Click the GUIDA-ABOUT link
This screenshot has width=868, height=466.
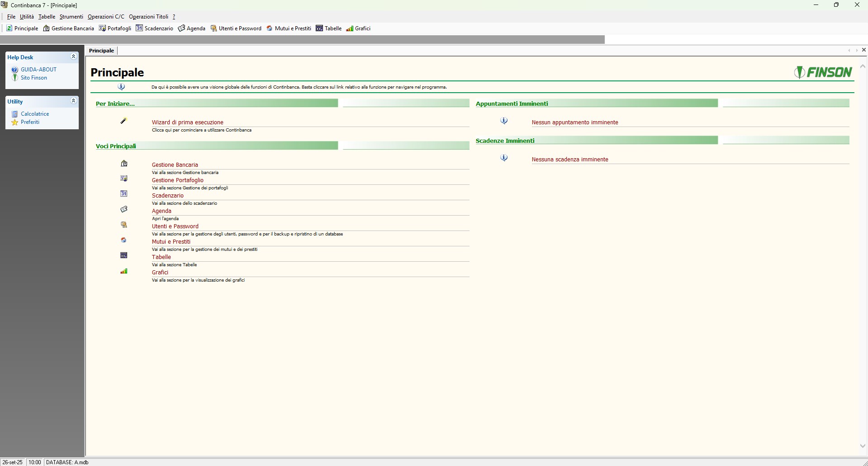pyautogui.click(x=38, y=70)
